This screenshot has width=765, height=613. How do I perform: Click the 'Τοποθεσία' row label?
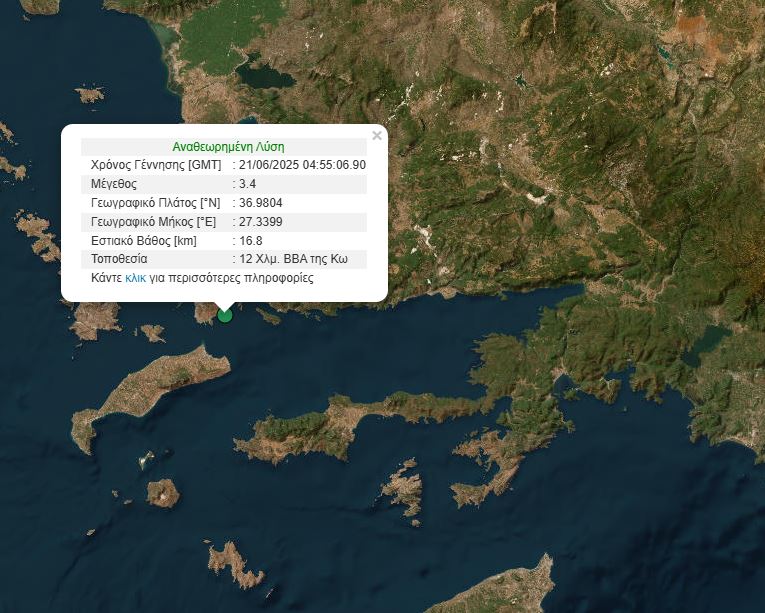(x=119, y=260)
